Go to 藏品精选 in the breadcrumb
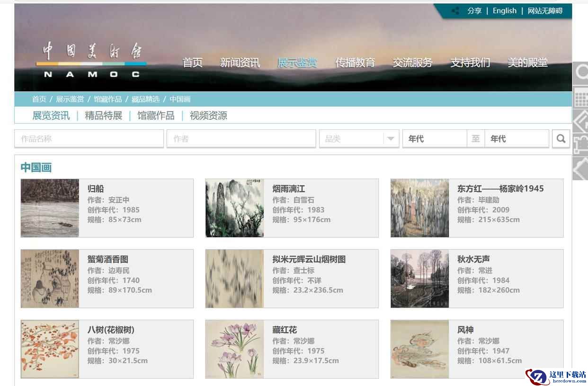The height and width of the screenshot is (386, 588). click(145, 99)
